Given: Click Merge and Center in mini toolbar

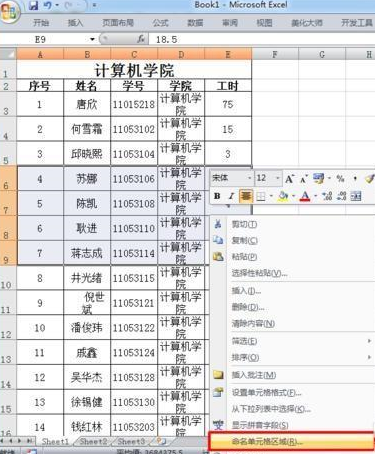Looking at the screenshot, I should point(356,196).
